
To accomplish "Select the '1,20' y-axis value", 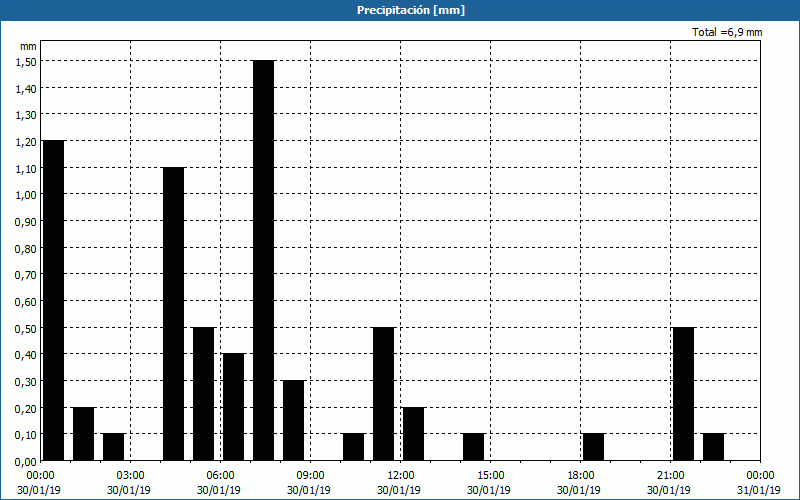I will click(26, 142).
